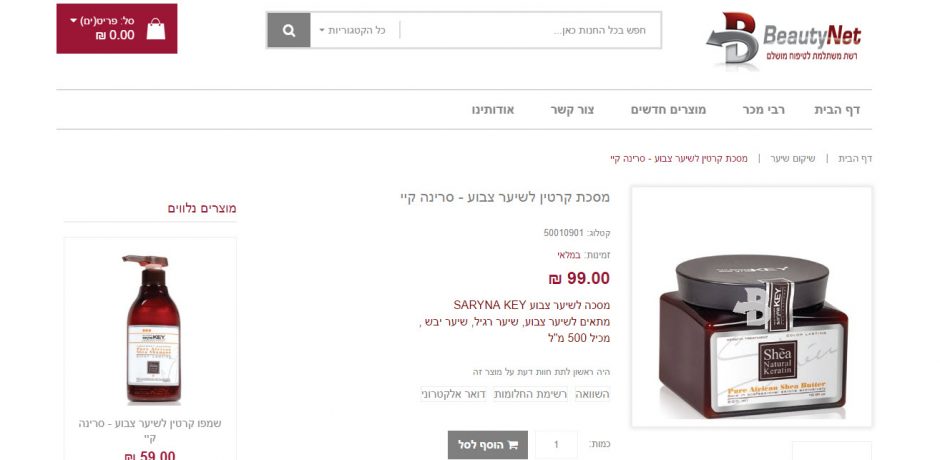Open the צור קשר page

[x=572, y=110]
